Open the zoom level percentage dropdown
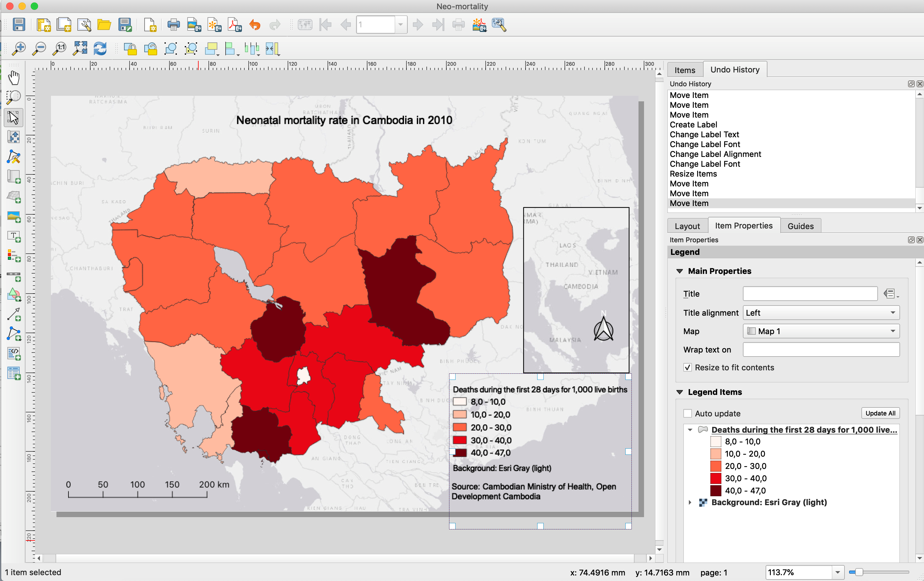 (x=838, y=573)
